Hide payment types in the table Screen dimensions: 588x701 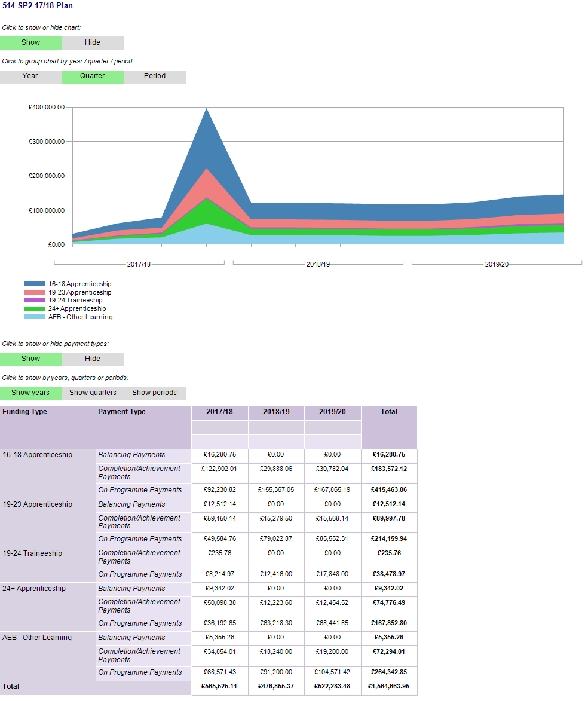point(93,359)
